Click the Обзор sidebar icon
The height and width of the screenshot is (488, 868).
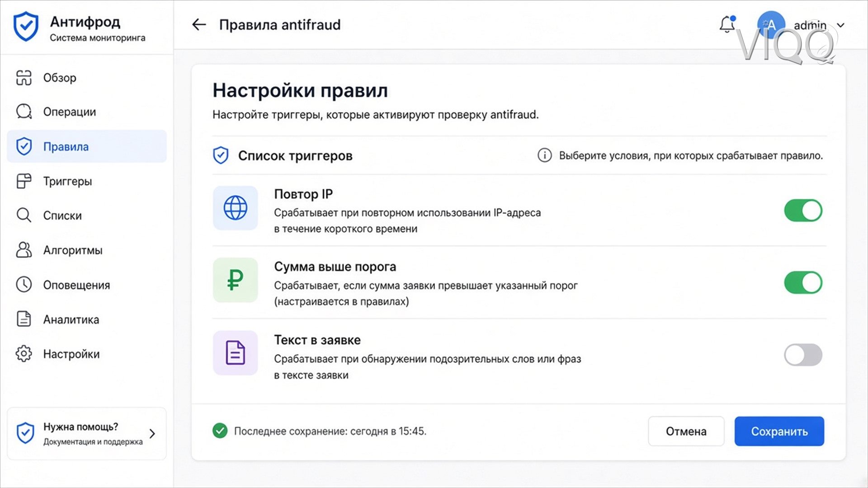24,78
